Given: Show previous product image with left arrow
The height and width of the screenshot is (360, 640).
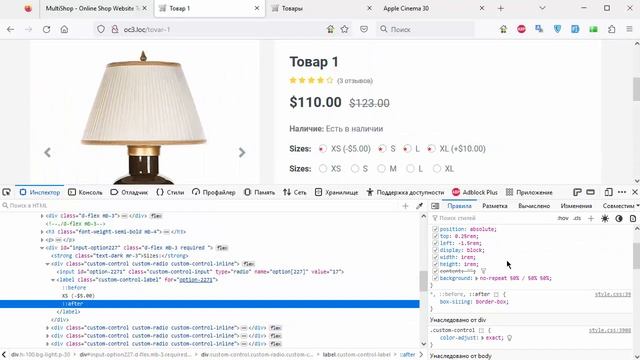Looking at the screenshot, I should [48, 153].
